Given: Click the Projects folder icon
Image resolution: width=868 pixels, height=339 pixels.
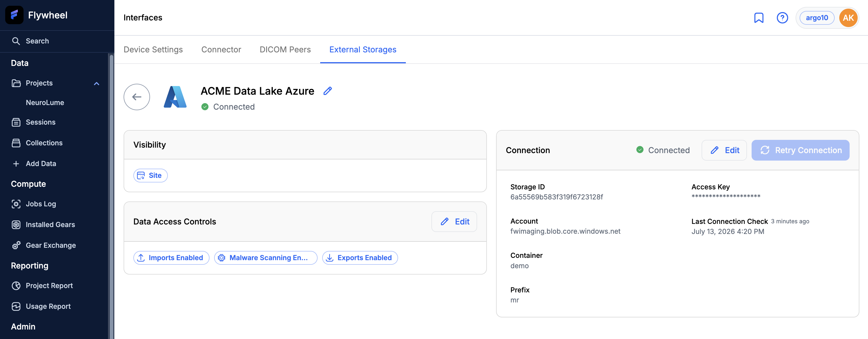Looking at the screenshot, I should (16, 83).
